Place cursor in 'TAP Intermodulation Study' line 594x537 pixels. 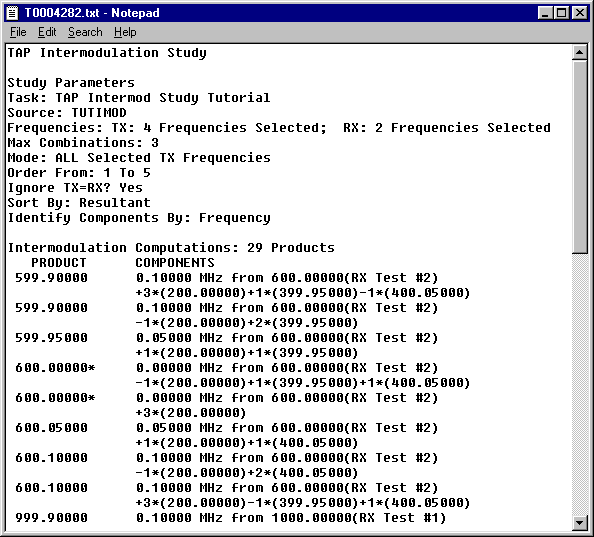[107, 53]
